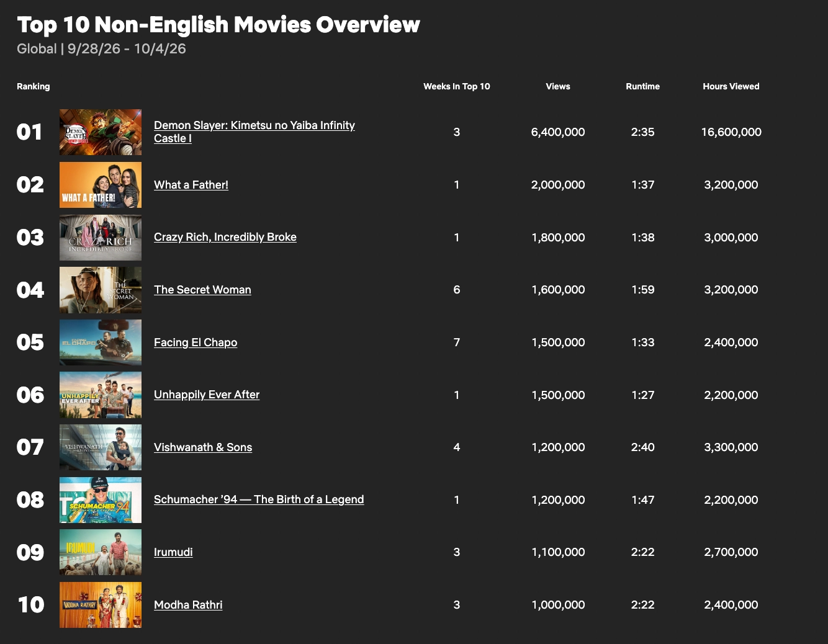Click the 2:35 runtime value

pos(642,132)
